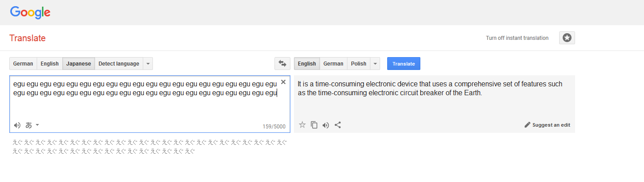Toggle Japanese input method あ

(x=29, y=125)
